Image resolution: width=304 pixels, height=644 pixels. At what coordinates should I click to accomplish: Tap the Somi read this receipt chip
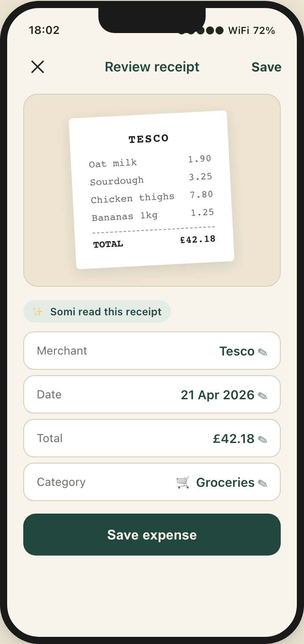point(97,311)
